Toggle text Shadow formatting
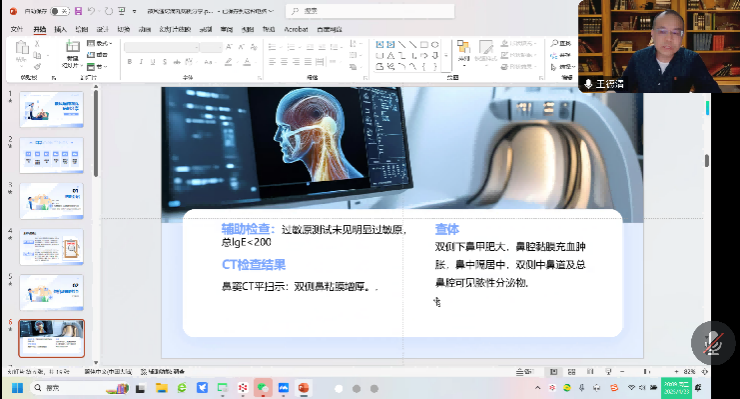Screen dimensions: 740x399 tap(165, 62)
